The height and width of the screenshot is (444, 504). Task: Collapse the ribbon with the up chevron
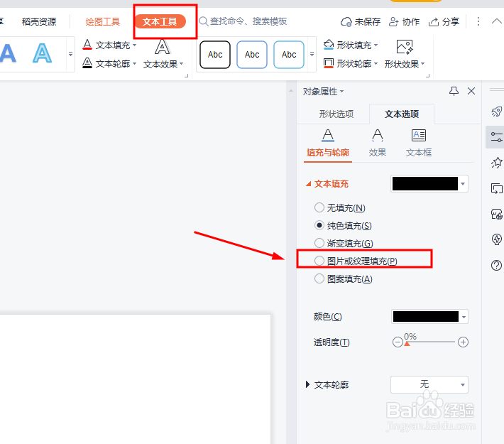[497, 21]
